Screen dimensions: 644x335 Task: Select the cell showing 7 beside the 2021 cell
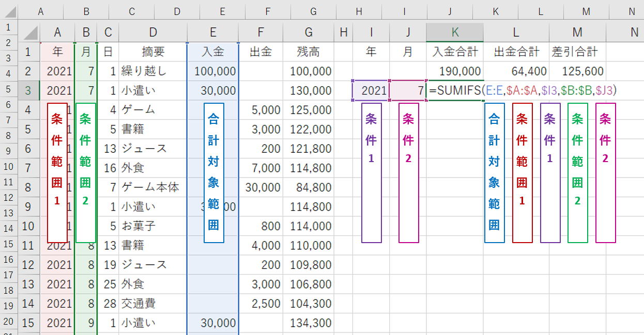click(x=407, y=90)
